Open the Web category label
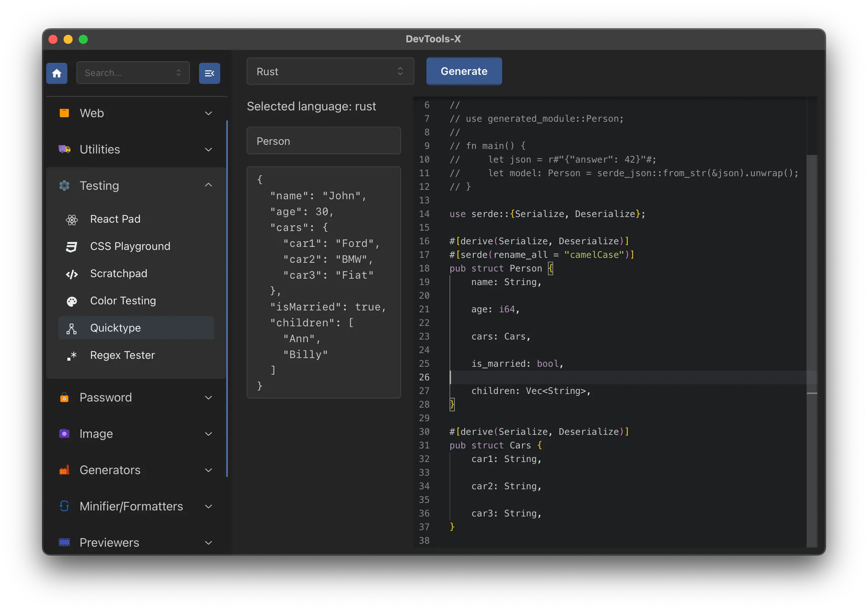The width and height of the screenshot is (868, 611). [x=92, y=113]
